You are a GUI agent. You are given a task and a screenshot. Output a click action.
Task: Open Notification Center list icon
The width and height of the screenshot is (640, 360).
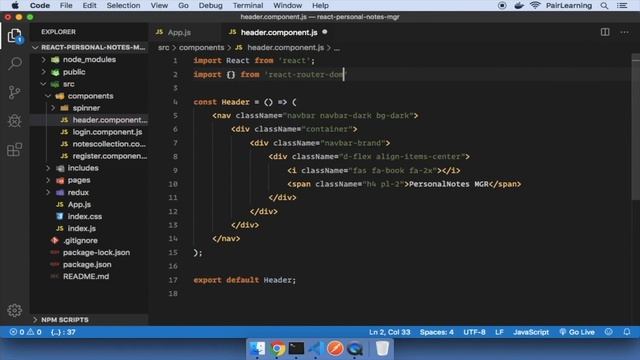click(622, 6)
